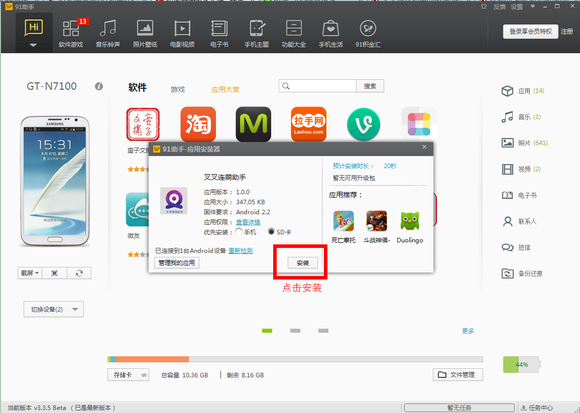Open 照片 (641) in the right sidebar
Image resolution: width=580 pixels, height=413 pixels.
pos(525,143)
